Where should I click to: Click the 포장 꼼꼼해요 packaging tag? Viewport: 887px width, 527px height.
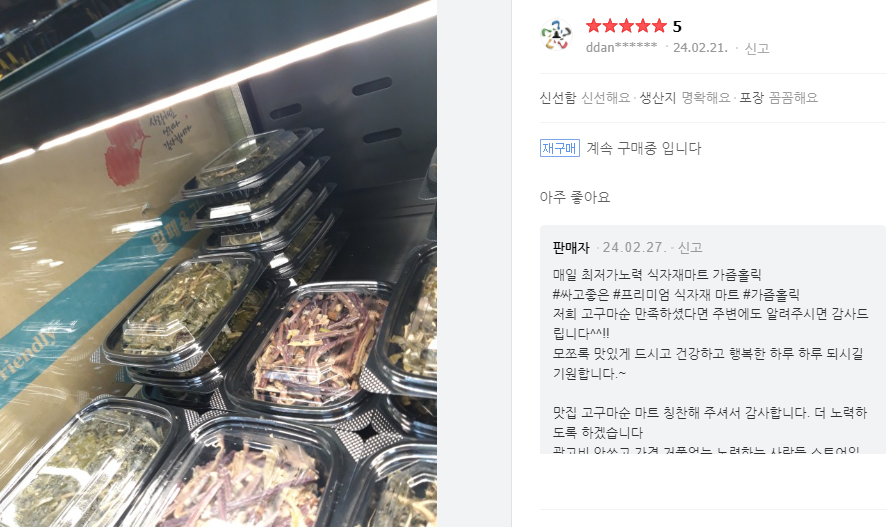point(779,98)
